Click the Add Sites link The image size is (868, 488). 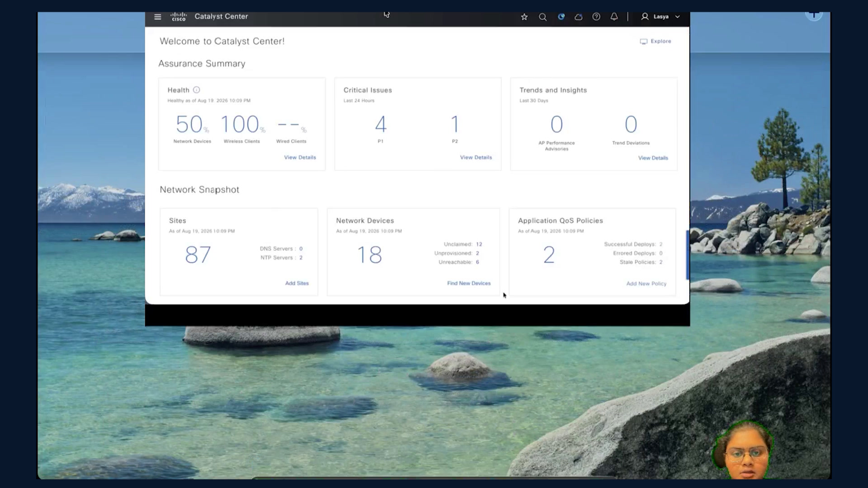click(297, 283)
